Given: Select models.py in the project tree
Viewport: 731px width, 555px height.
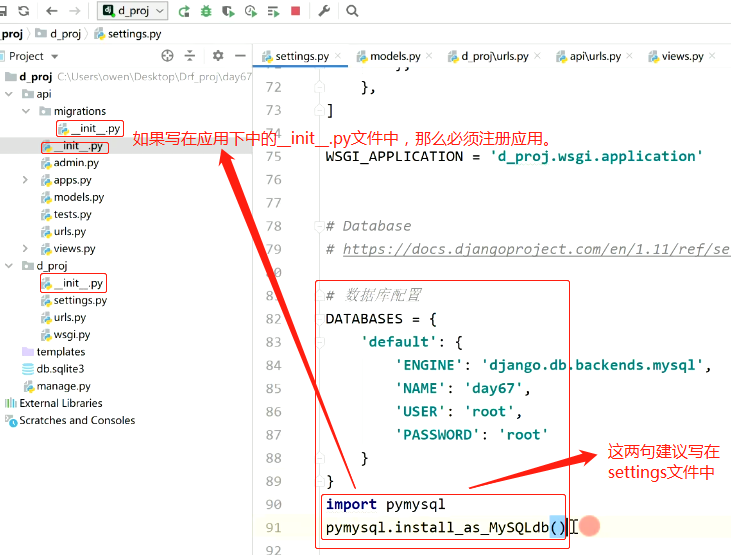Looking at the screenshot, I should [x=73, y=197].
